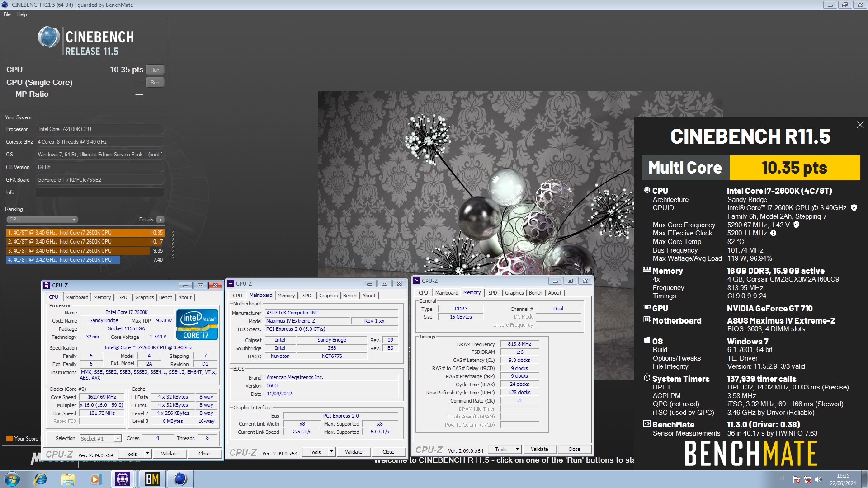
Task: Select ranking entry 2 with score 10.17
Action: pyautogui.click(x=85, y=242)
